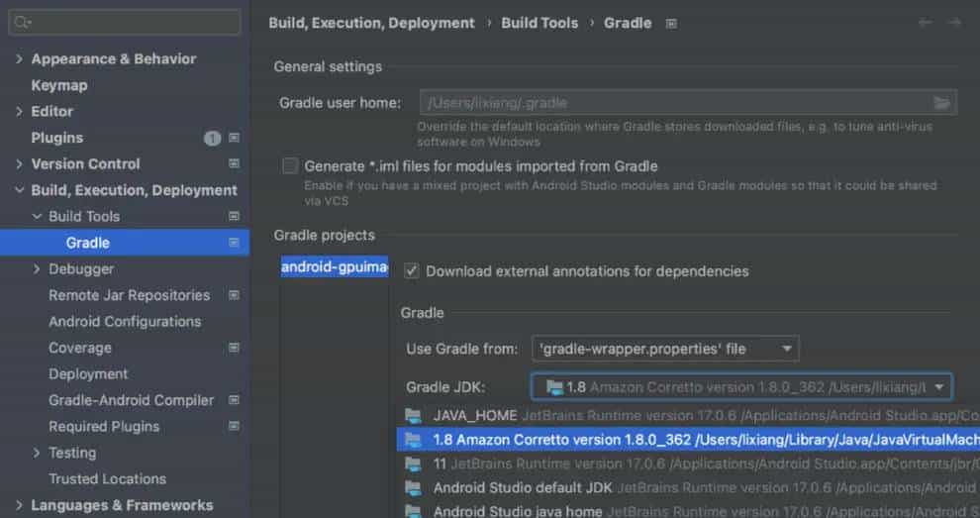Expand the Testing node
The width and height of the screenshot is (980, 518).
(37, 453)
